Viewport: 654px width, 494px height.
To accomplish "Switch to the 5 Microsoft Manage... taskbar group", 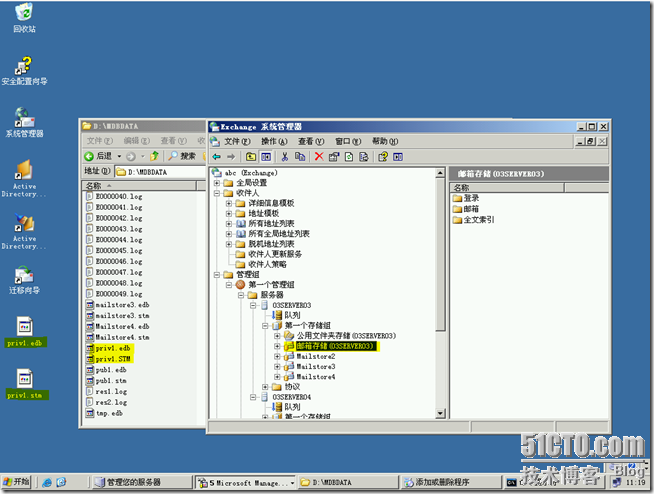I will 246,482.
